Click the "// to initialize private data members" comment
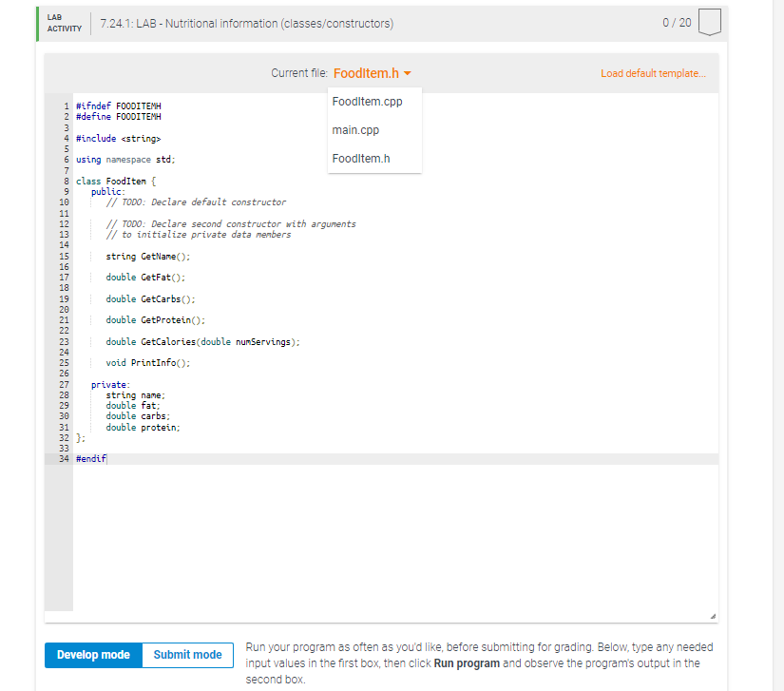The width and height of the screenshot is (784, 691). [x=199, y=235]
